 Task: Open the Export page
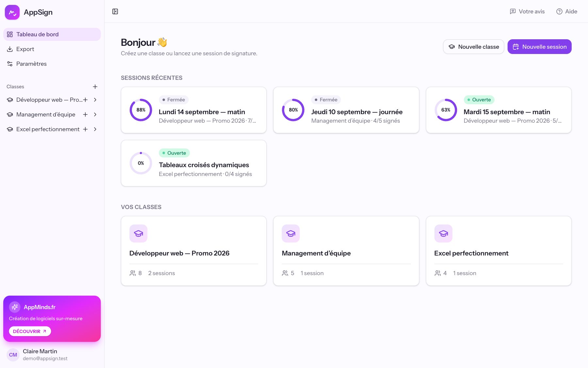click(x=52, y=49)
